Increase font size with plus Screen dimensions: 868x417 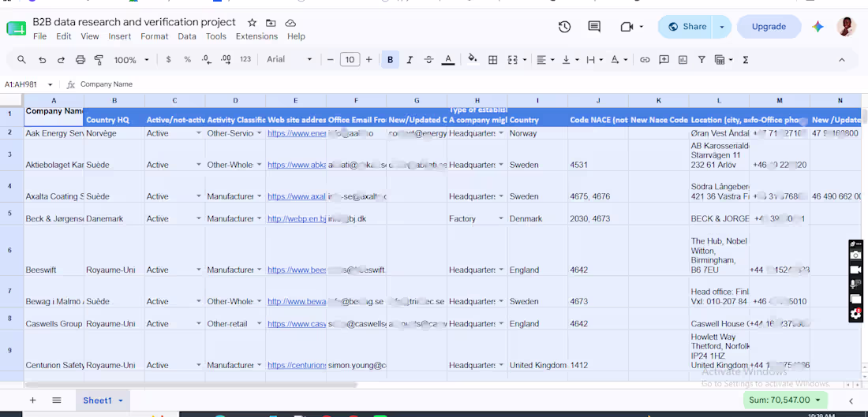(x=369, y=60)
